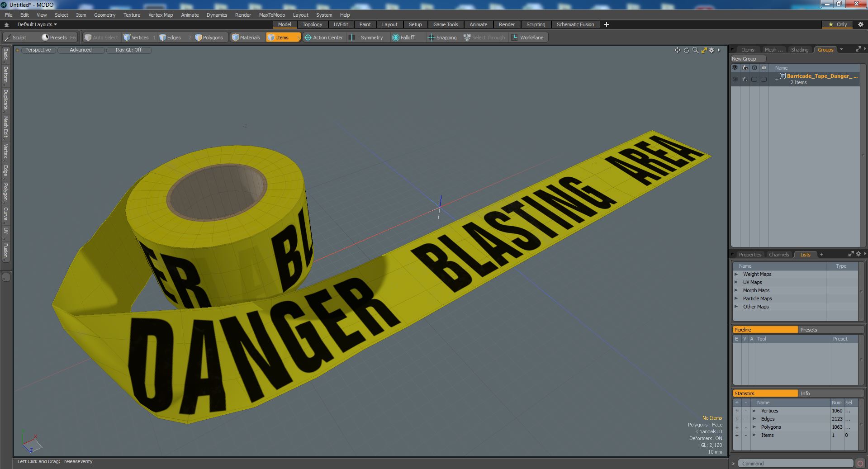
Task: Open the WorkPlane menu
Action: (x=528, y=38)
